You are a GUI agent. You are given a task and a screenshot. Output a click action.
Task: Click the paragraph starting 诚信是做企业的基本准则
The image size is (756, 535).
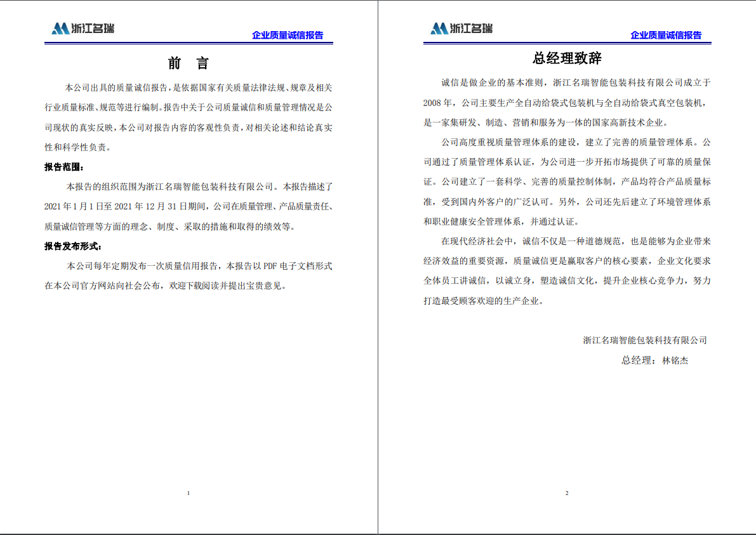pyautogui.click(x=567, y=103)
